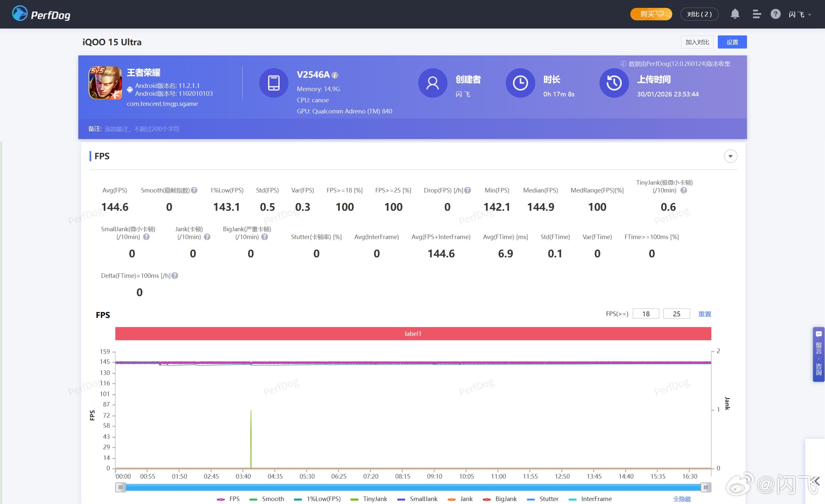The height and width of the screenshot is (504, 825).
Task: Collapse the FPS section with arrow button
Action: 730,156
